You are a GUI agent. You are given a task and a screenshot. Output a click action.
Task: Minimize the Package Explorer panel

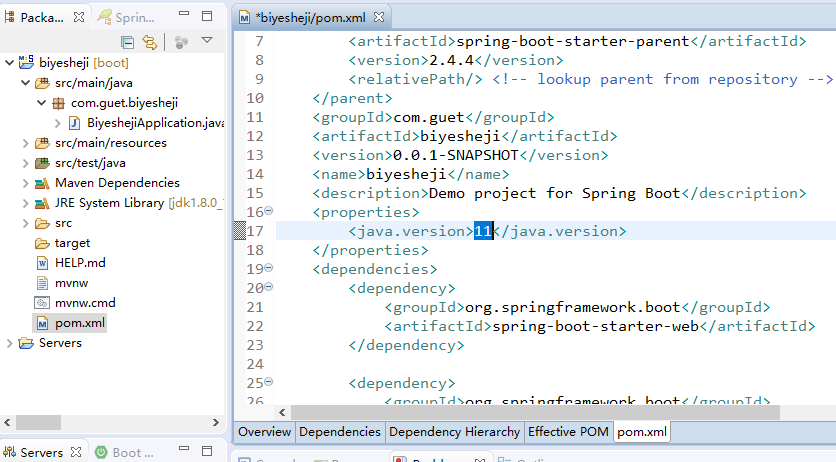[184, 13]
